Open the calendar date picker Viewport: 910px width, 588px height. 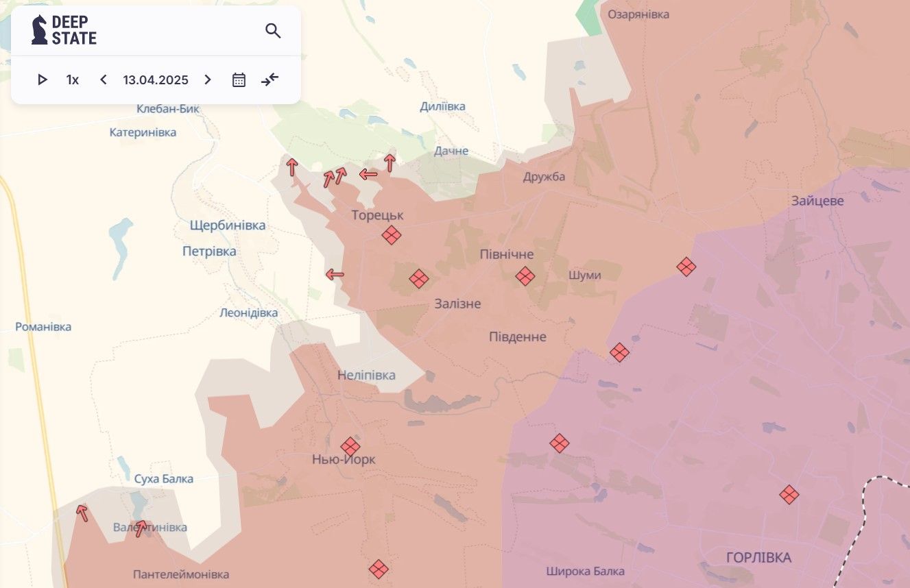(239, 80)
